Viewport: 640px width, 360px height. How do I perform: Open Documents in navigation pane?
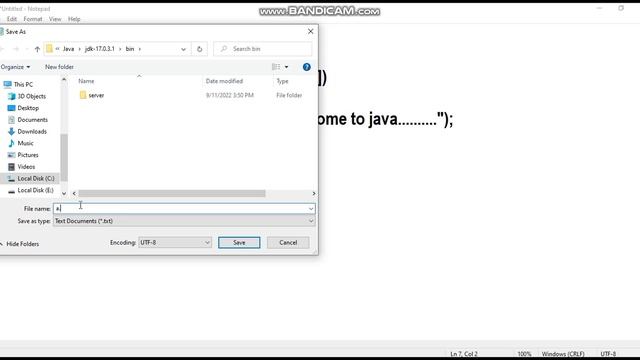click(32, 120)
